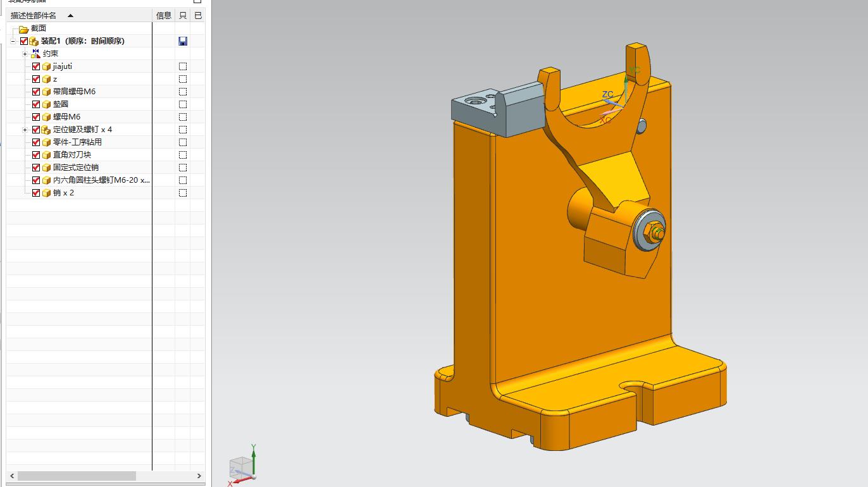Hide the jiajuti component via its checkbox
868x487 pixels.
pos(36,66)
